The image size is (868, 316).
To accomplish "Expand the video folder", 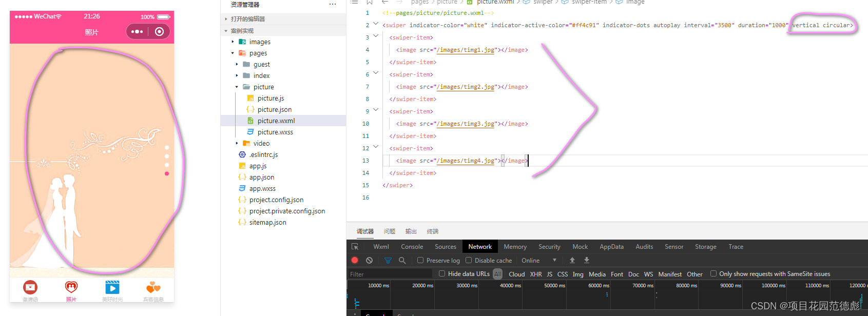I will [261, 144].
